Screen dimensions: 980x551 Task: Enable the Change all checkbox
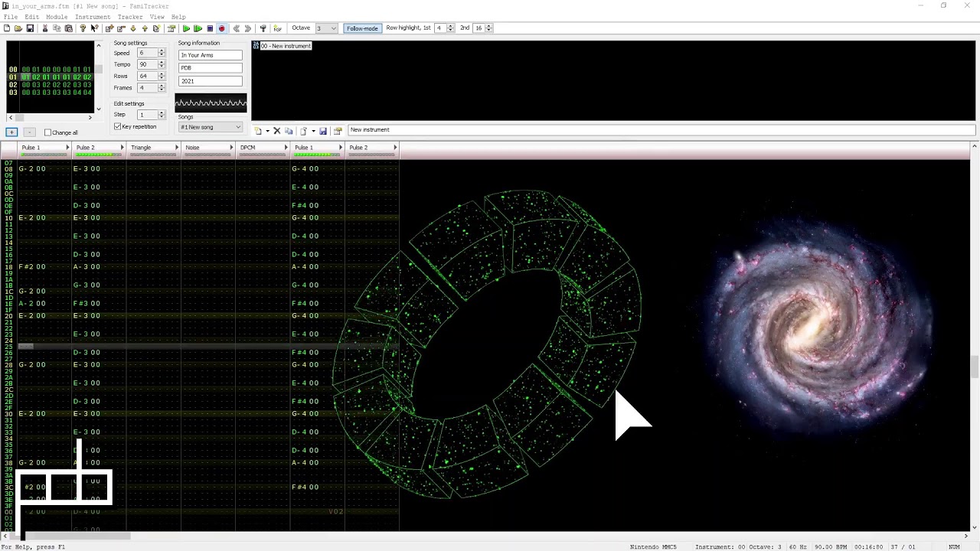[47, 132]
